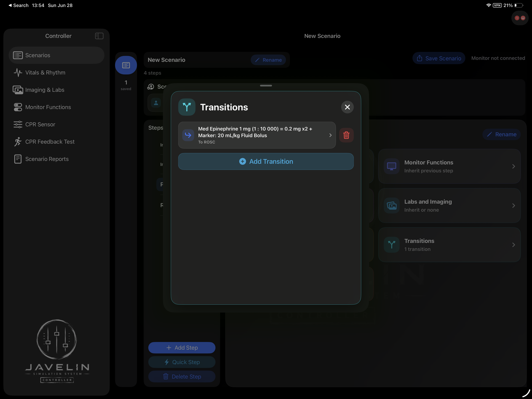Delete the Epinephrine transition with trash icon
Viewport: 532px width, 399px height.
(x=346, y=135)
